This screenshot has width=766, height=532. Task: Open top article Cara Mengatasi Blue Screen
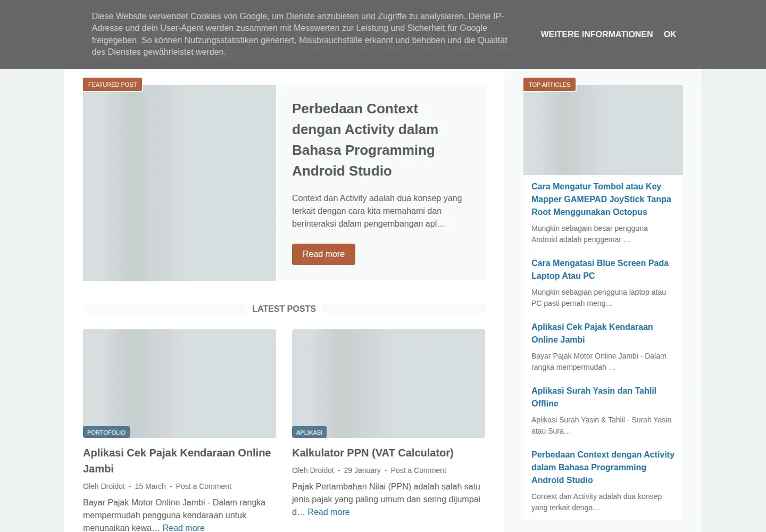coord(600,269)
